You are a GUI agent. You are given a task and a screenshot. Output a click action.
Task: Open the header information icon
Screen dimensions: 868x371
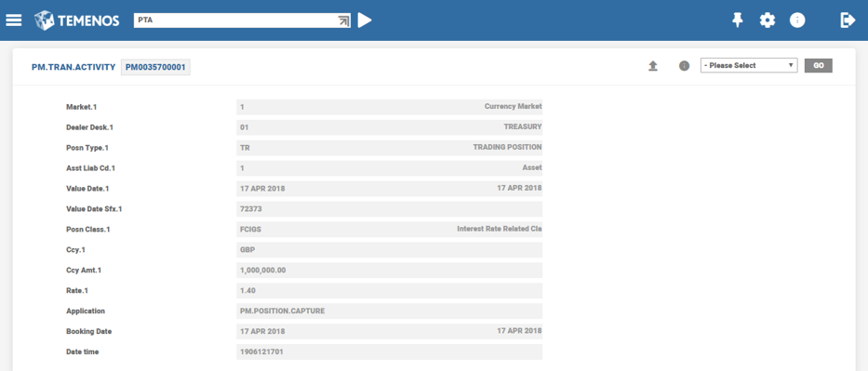click(x=797, y=20)
